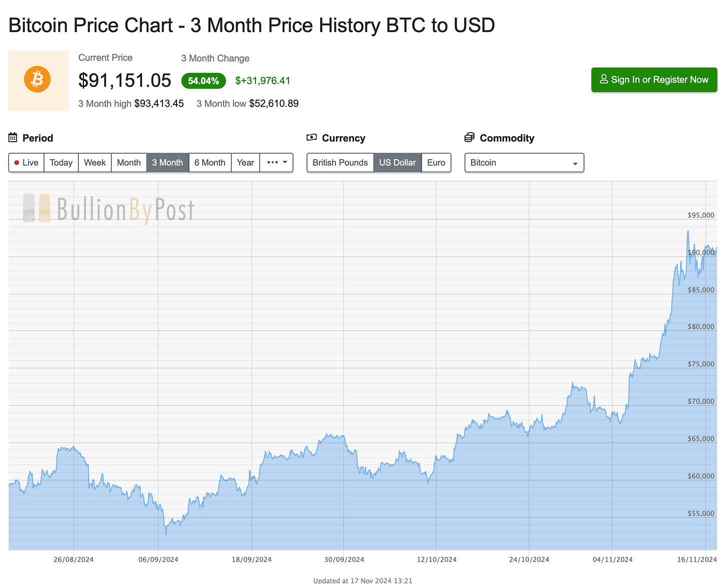Click the $75,000 axis label
Viewport: 728px width, 588px height.
coord(701,364)
